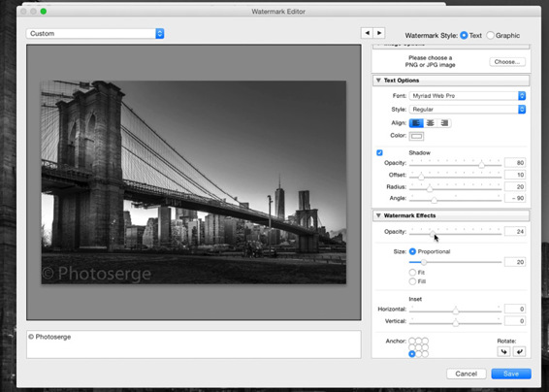Click the Save button
The height and width of the screenshot is (392, 549).
tap(511, 374)
